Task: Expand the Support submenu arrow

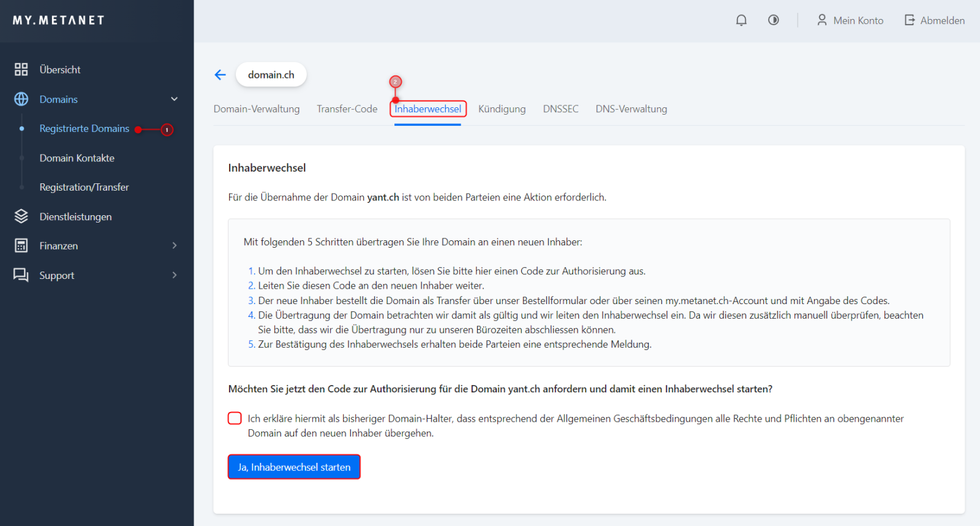Action: click(174, 275)
